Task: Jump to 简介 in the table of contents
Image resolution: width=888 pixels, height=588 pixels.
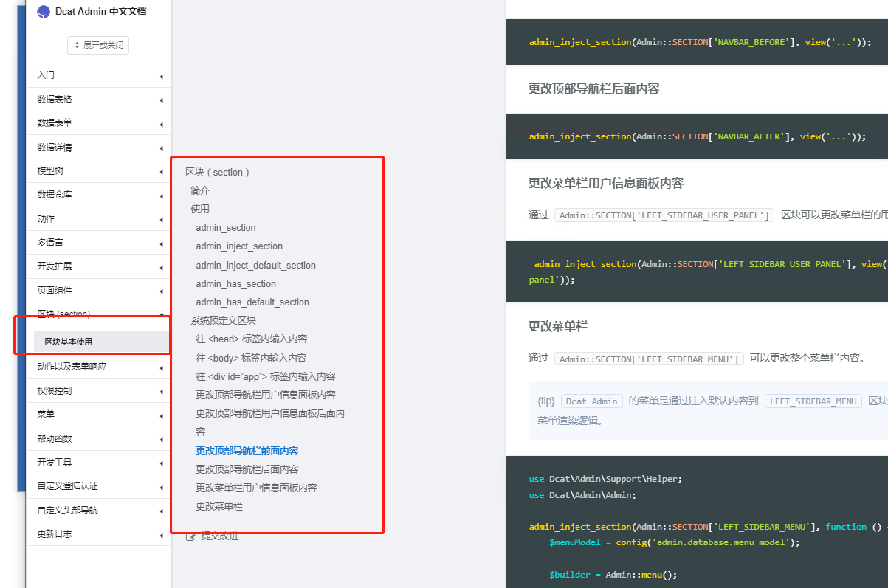Action: [x=200, y=190]
